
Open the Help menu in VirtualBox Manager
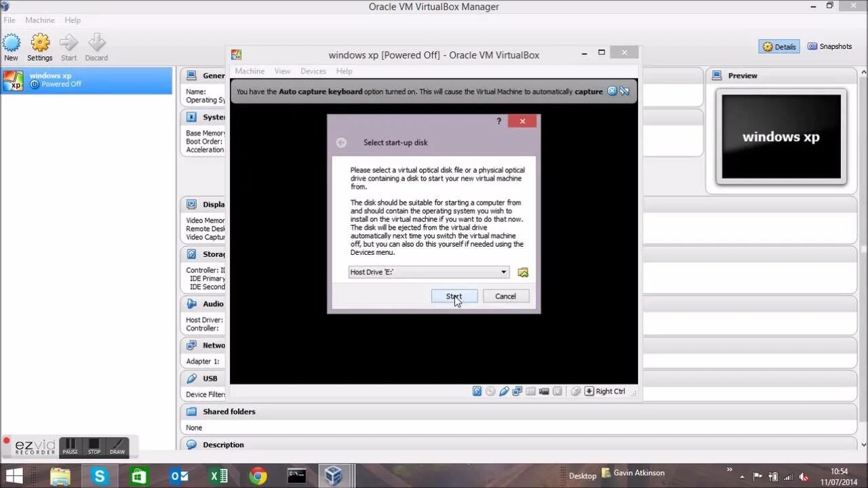click(x=73, y=20)
